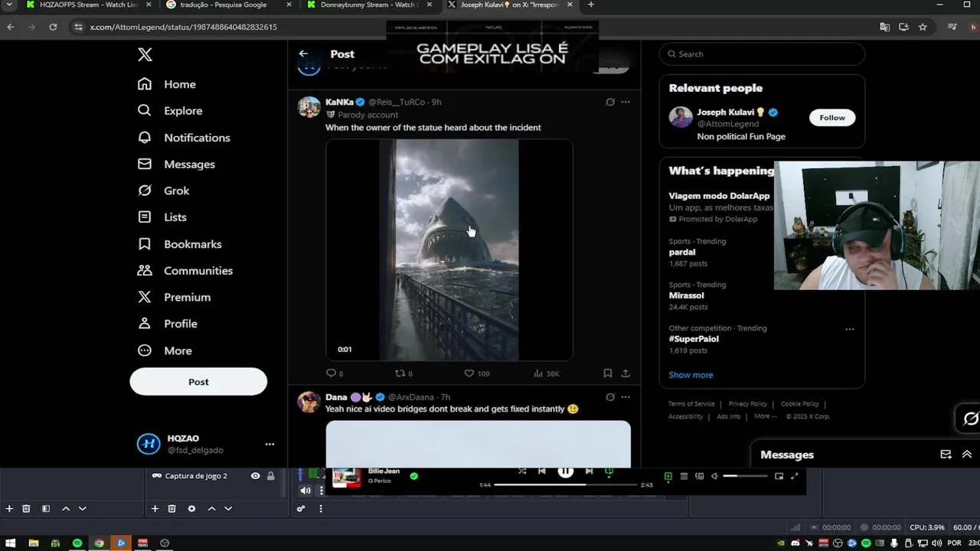Open Grok in X sidebar
Image resolution: width=980 pixels, height=551 pixels.
[x=163, y=191]
